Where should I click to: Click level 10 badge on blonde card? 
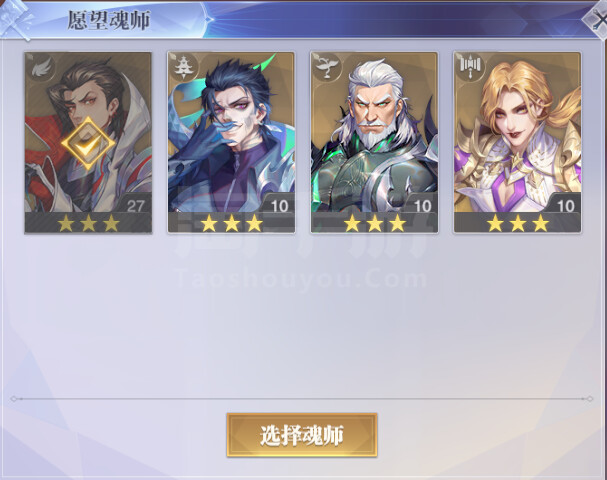[565, 204]
